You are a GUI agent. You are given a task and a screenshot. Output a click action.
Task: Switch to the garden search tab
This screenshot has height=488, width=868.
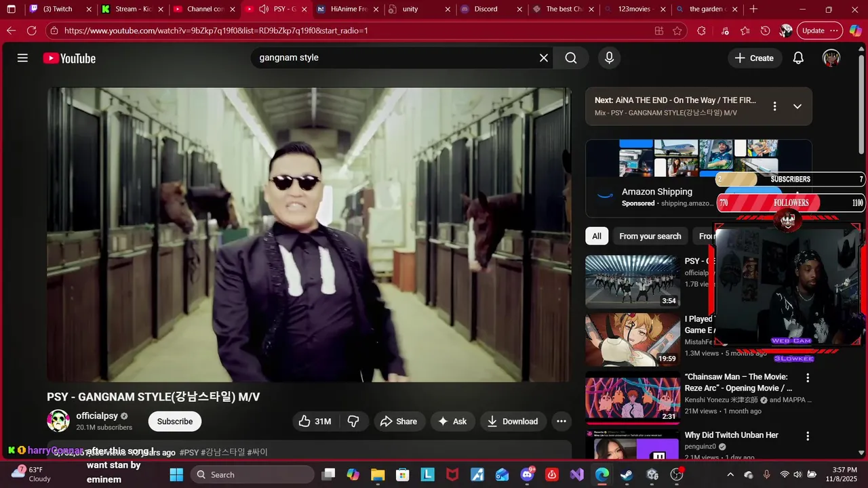point(707,9)
